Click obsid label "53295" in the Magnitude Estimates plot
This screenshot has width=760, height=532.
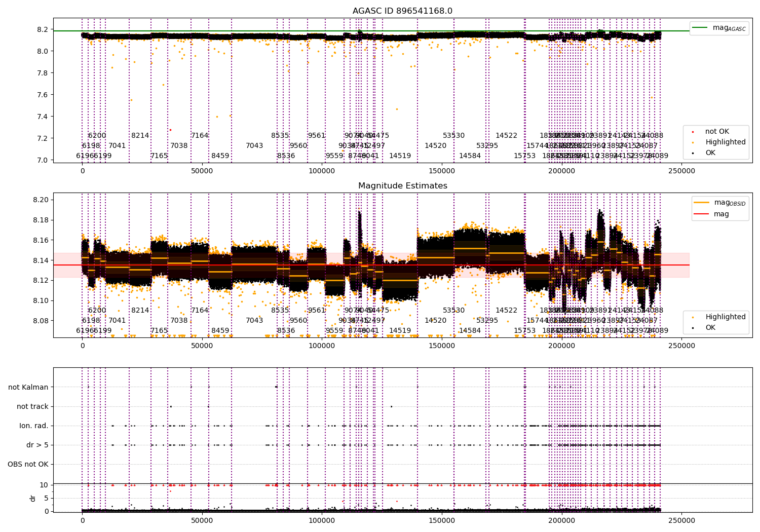tap(487, 321)
